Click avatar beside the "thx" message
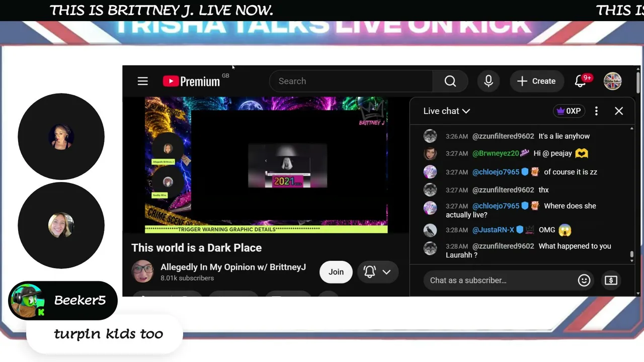The width and height of the screenshot is (644, 362). (x=430, y=190)
